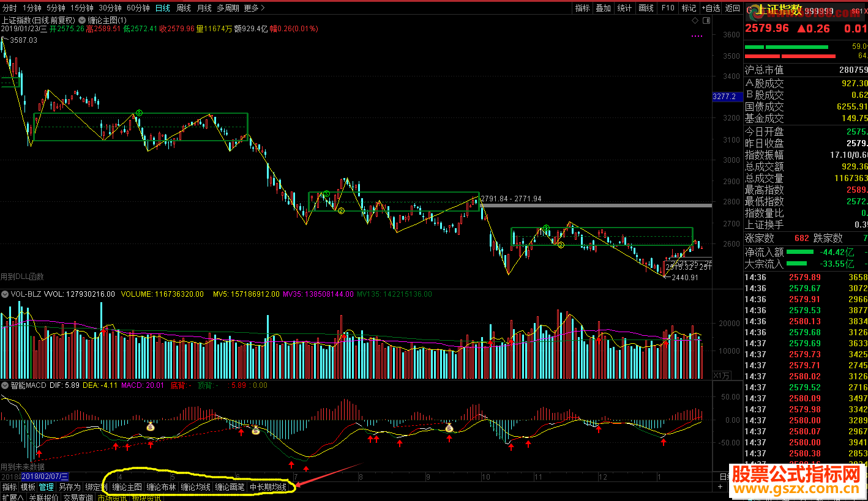Select the bottom 指标 tab
This screenshot has height=501, width=868.
coord(10,488)
